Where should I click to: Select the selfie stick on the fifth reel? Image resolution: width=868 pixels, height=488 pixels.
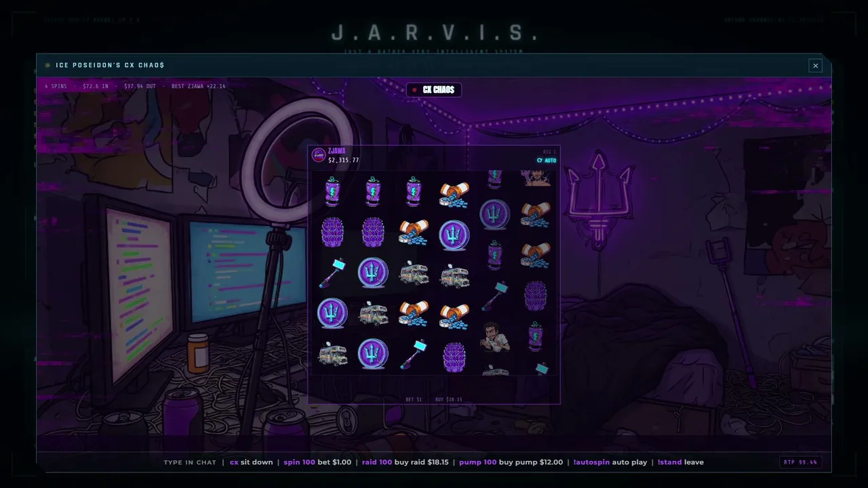(x=495, y=296)
